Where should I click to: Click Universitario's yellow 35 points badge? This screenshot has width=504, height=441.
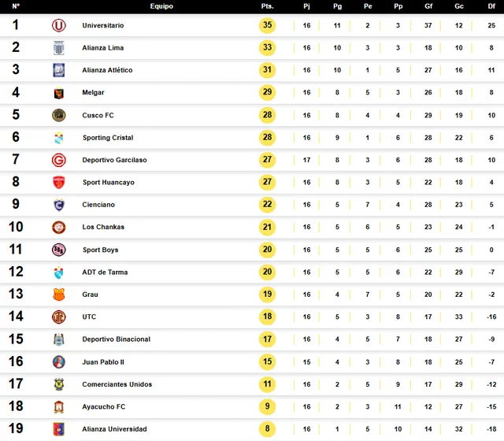(268, 25)
